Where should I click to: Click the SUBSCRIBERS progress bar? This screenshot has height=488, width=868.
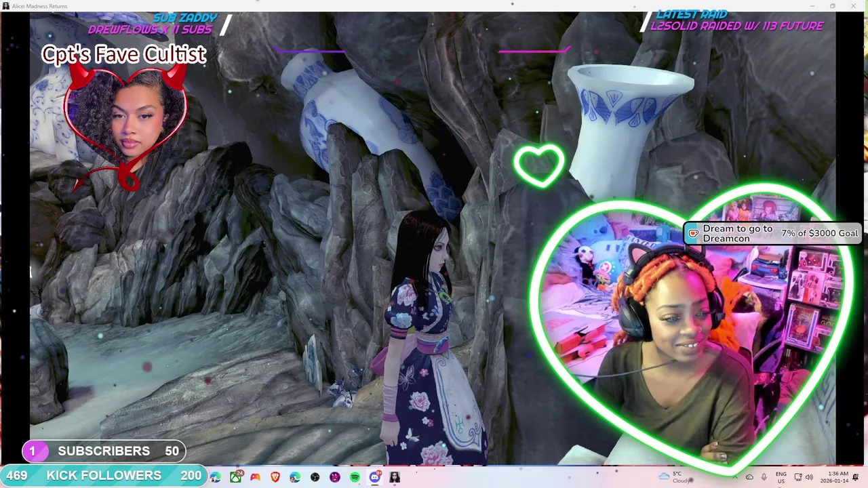coord(104,451)
